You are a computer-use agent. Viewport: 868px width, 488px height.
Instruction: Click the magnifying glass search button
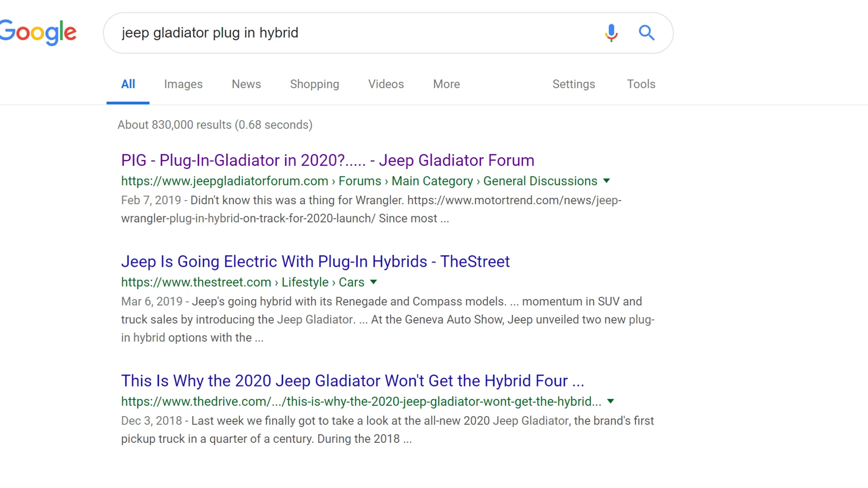coord(646,33)
